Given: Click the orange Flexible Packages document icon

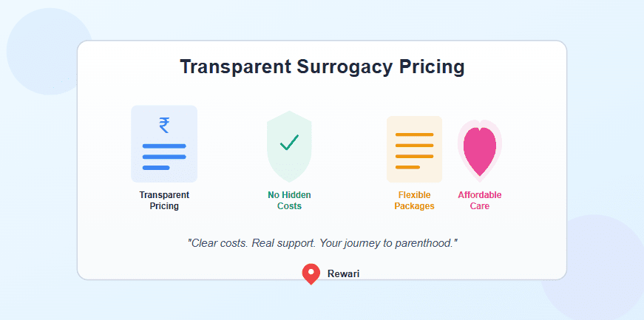Looking at the screenshot, I should 414,149.
